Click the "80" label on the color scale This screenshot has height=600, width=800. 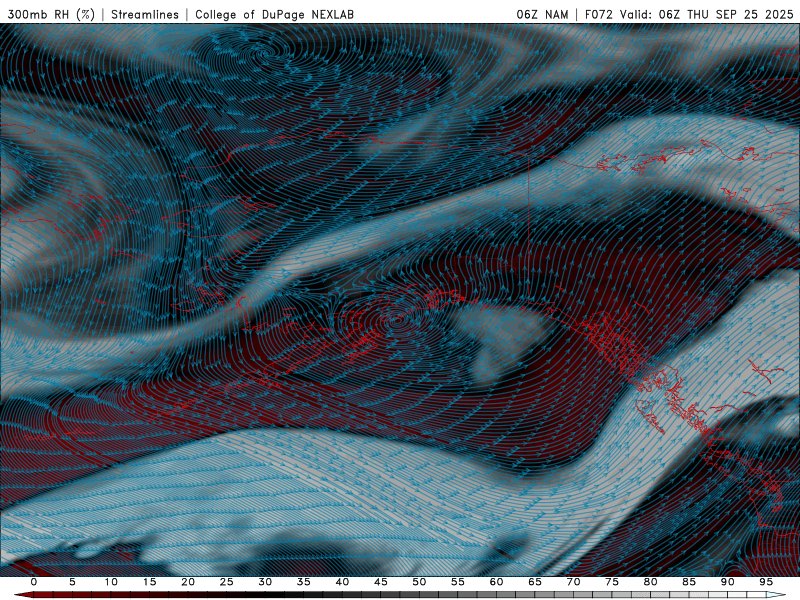(x=650, y=582)
